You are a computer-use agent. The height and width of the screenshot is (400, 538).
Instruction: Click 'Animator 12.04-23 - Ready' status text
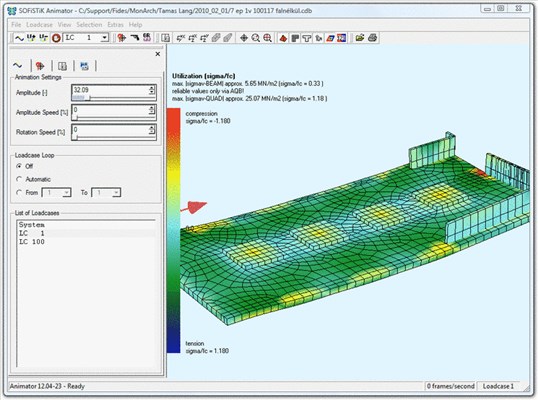[x=47, y=386]
